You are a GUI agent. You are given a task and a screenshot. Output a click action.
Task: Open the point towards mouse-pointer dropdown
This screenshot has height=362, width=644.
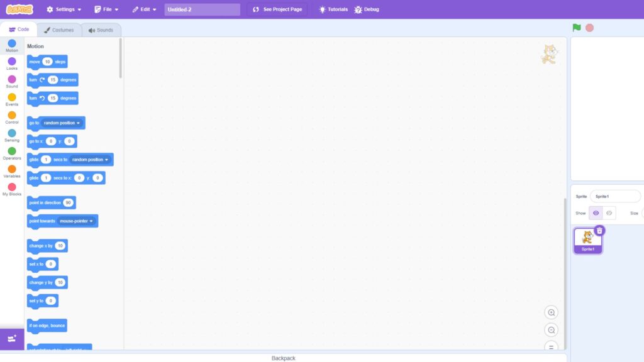76,221
